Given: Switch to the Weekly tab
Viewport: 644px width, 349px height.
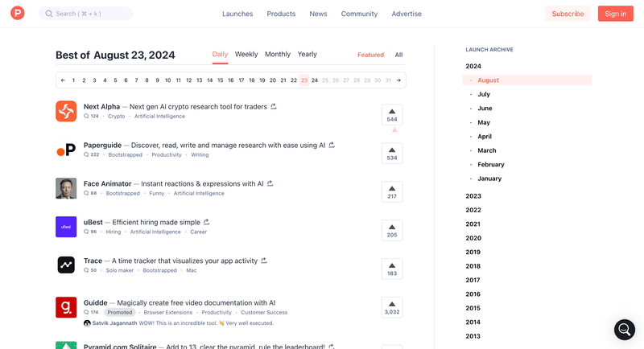Looking at the screenshot, I should [x=246, y=54].
